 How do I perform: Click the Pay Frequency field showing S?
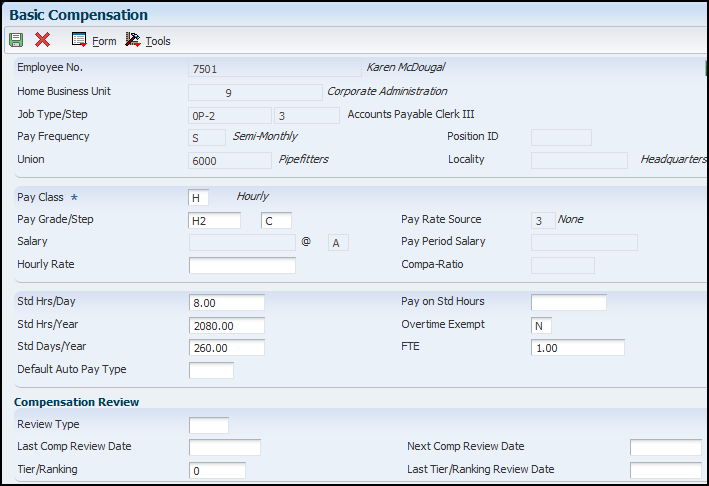(x=207, y=137)
